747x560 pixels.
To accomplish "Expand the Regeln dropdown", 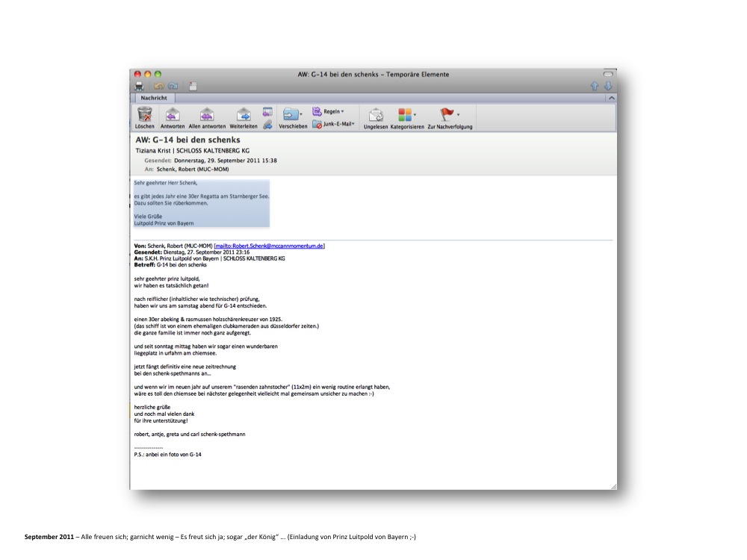I will (x=329, y=111).
